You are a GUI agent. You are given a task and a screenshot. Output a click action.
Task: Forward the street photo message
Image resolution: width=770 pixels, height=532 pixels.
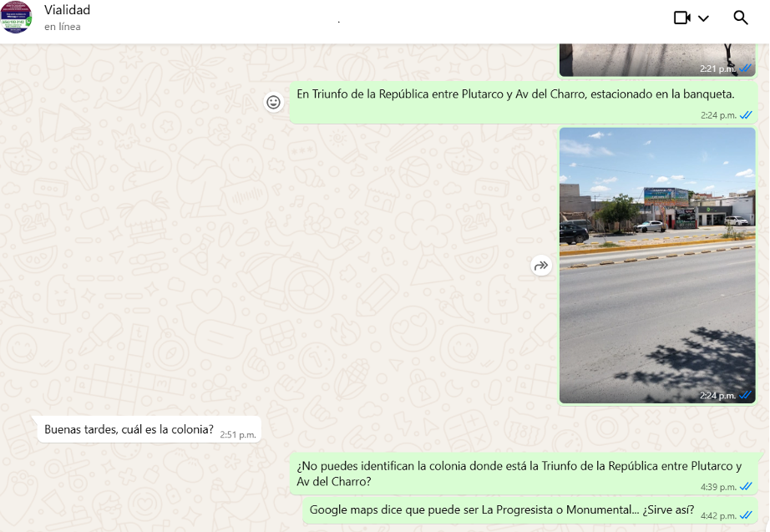pyautogui.click(x=541, y=266)
